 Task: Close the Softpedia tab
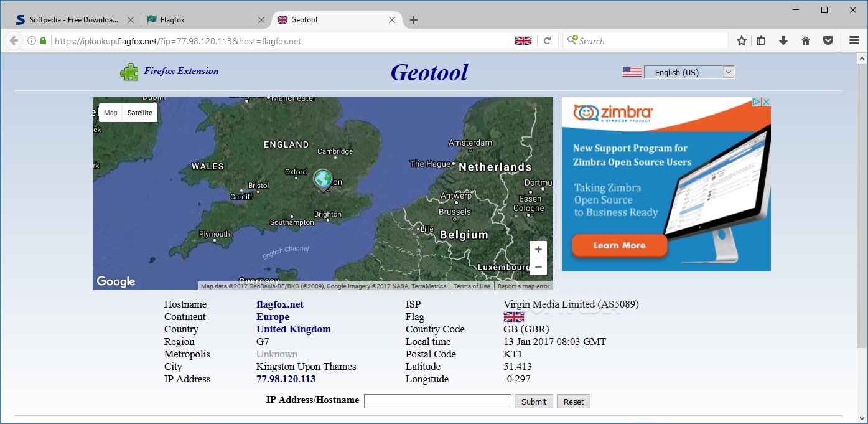[x=130, y=20]
